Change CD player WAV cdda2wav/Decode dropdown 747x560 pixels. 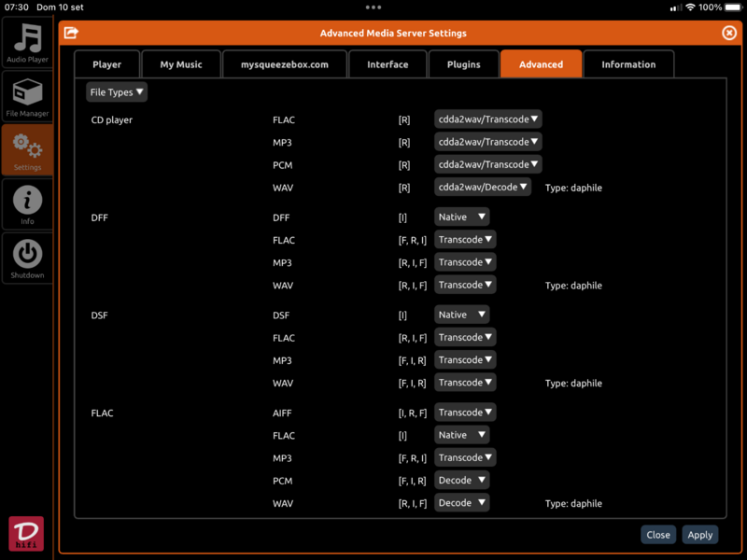[483, 187]
